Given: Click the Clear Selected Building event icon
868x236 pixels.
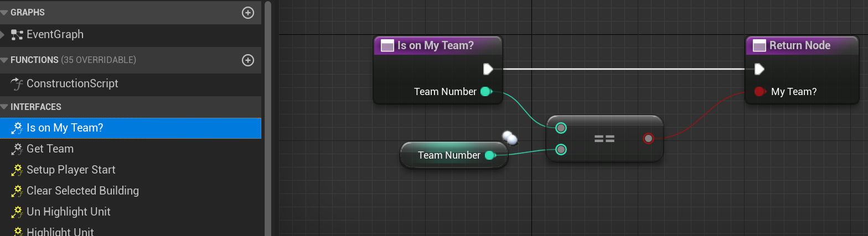Looking at the screenshot, I should (17, 191).
